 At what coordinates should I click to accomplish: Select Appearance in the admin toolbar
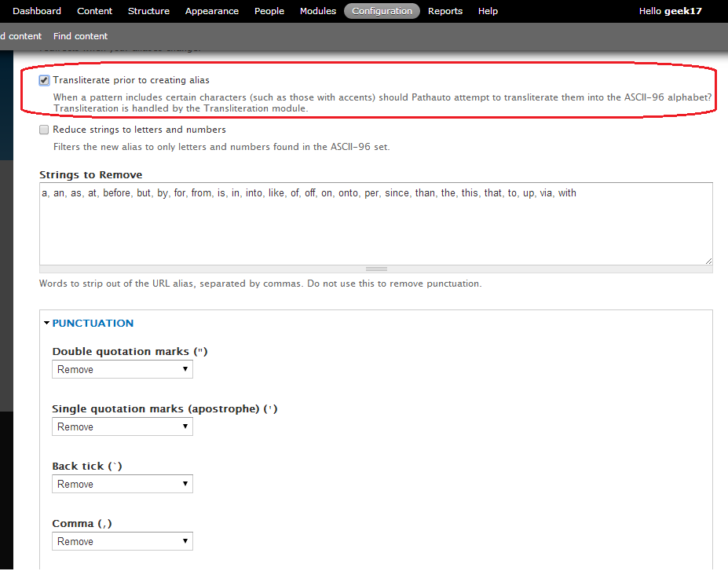pyautogui.click(x=212, y=11)
